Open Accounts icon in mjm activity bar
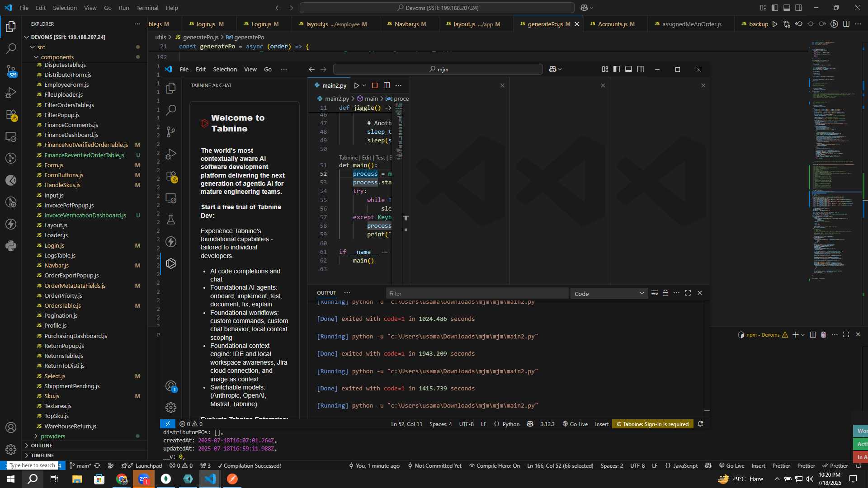 click(171, 386)
